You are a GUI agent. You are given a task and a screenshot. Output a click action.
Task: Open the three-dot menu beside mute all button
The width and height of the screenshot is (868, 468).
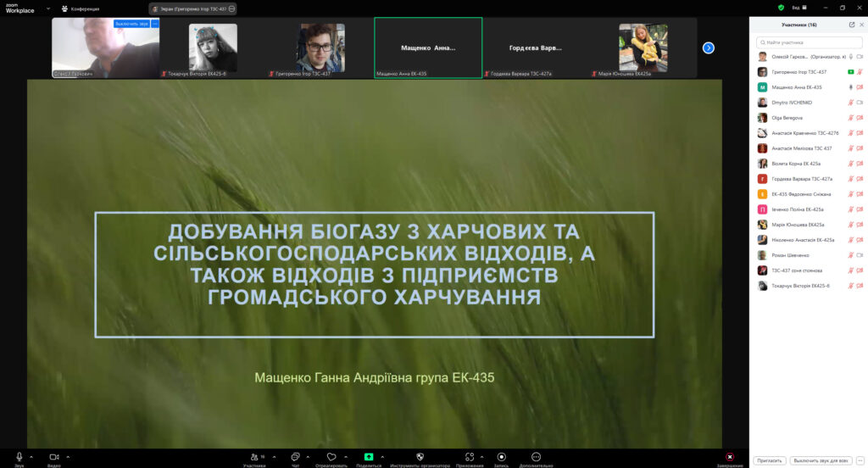[x=860, y=461]
